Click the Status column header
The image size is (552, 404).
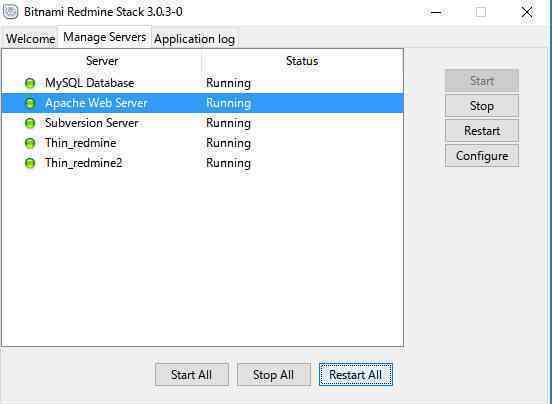pos(302,61)
